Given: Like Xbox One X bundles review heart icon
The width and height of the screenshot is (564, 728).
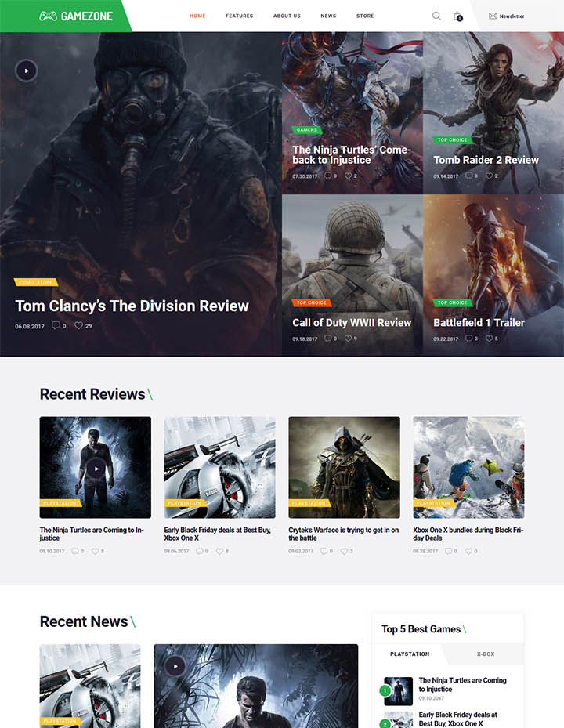Looking at the screenshot, I should pos(469,551).
